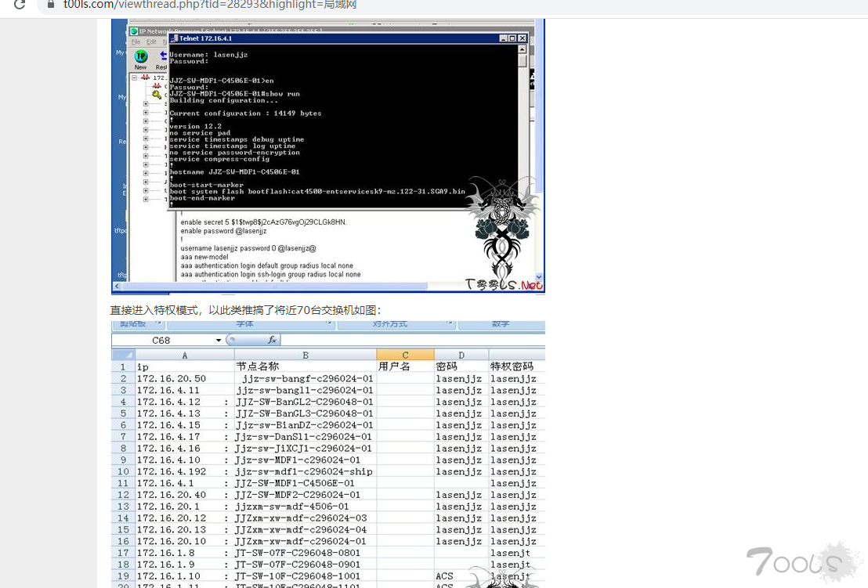Click the 'hostname JJZ-SW-MDF1-C4506E-01' terminal line
Image resolution: width=868 pixels, height=588 pixels.
pos(234,172)
